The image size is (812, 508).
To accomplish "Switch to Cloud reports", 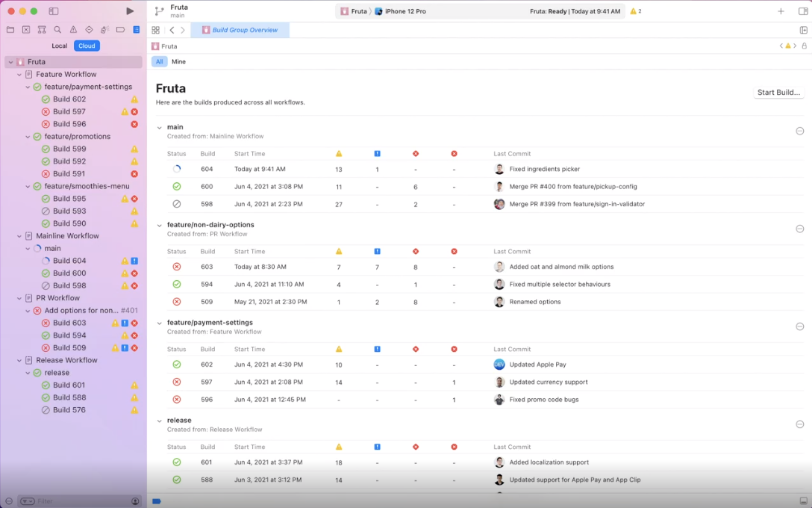I will (x=87, y=46).
